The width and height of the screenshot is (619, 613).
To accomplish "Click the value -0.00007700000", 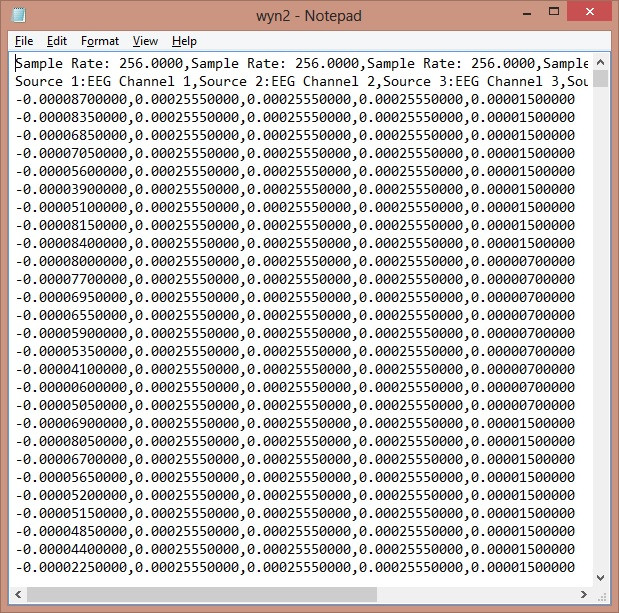I will (71, 279).
